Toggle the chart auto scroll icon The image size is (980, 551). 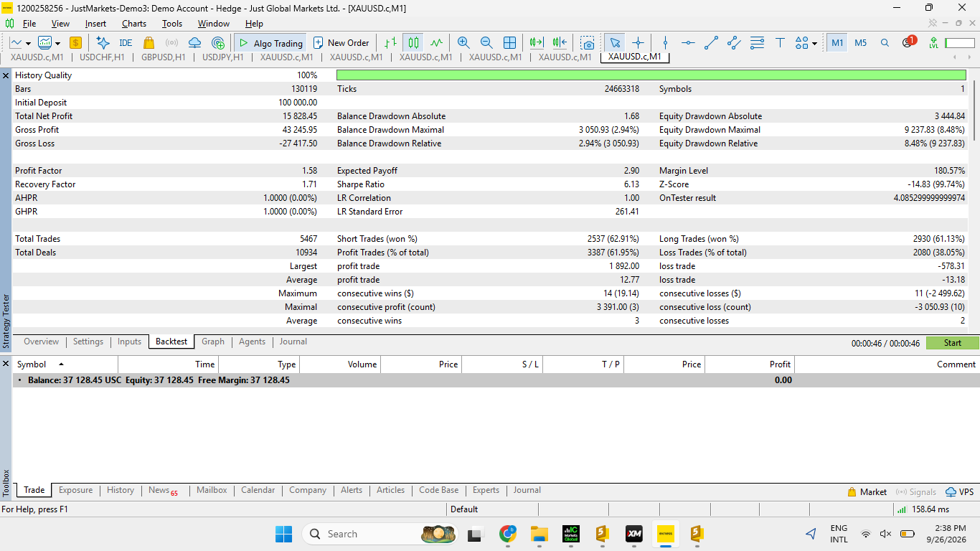[537, 43]
